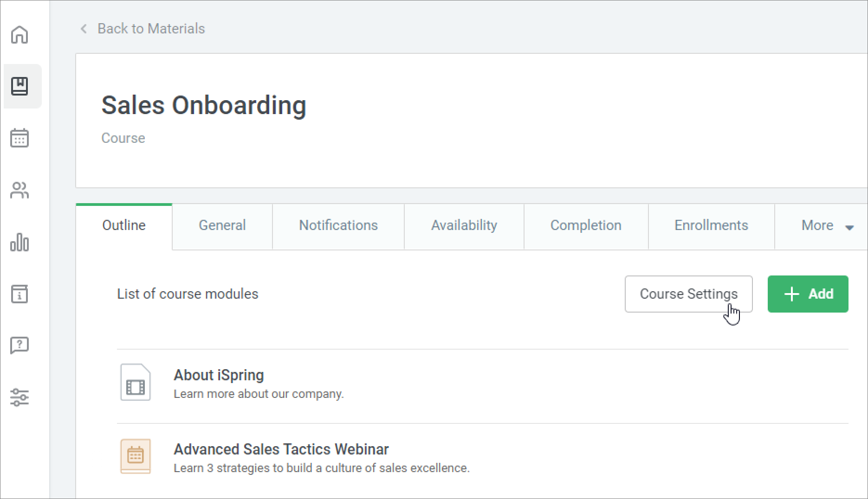Go to the Completion tab
868x499 pixels.
(x=585, y=226)
